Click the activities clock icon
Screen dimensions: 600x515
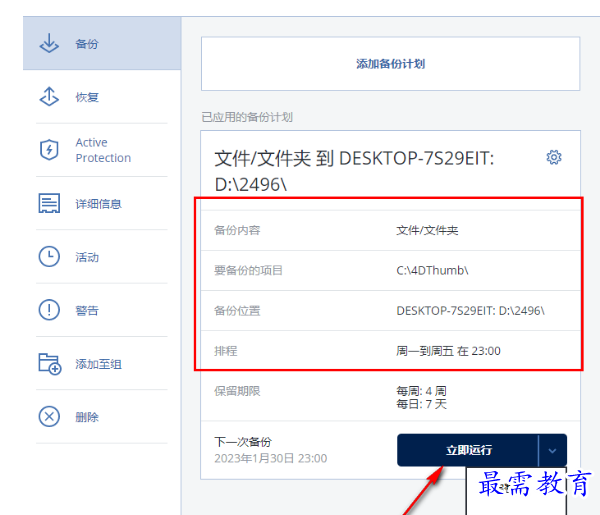pos(49,256)
